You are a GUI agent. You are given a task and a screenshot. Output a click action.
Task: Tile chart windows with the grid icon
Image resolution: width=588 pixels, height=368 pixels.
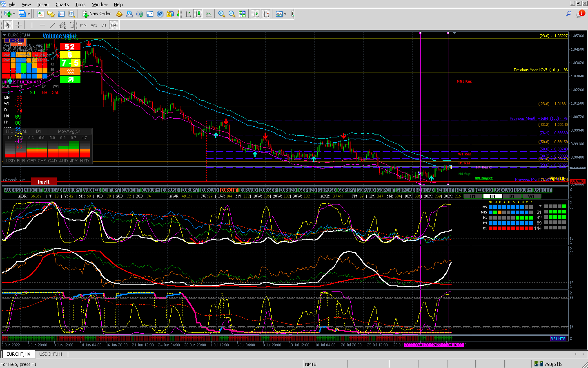pyautogui.click(x=242, y=14)
